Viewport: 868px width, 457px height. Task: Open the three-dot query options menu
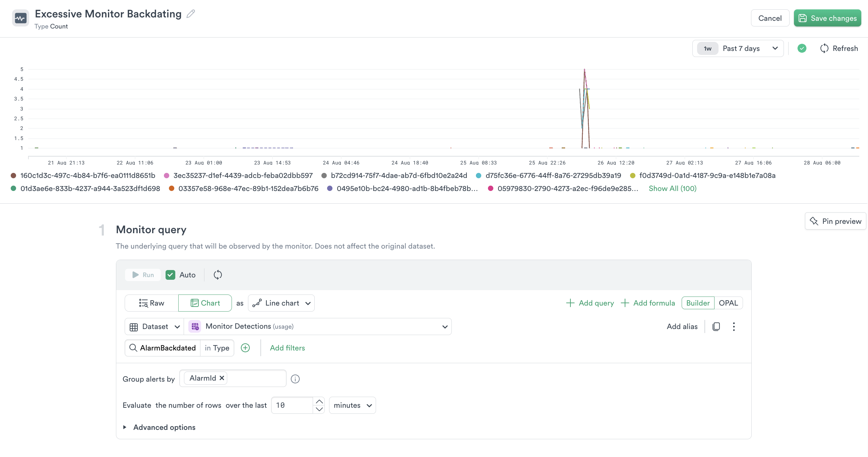[x=734, y=326]
